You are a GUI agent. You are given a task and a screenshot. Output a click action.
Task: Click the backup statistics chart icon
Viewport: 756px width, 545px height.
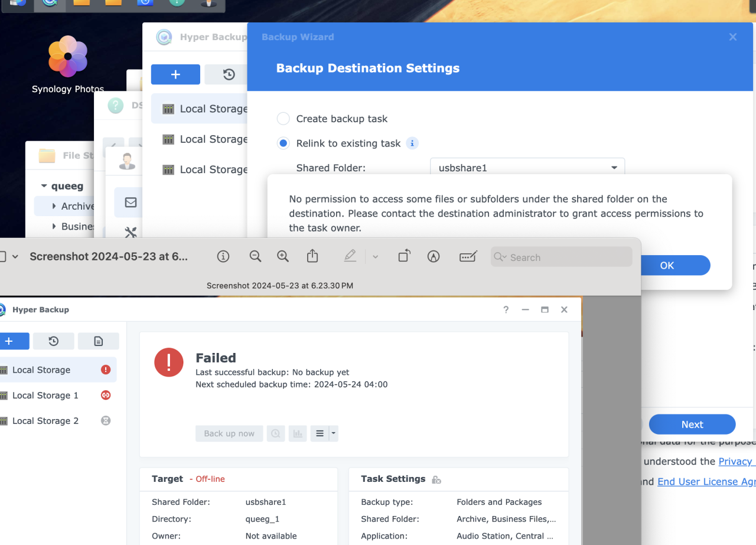[298, 433]
